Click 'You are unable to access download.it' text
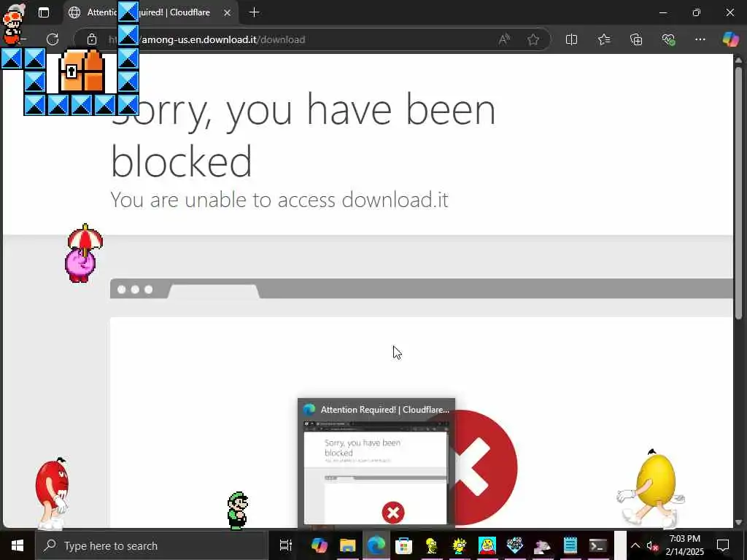This screenshot has width=747, height=560. pyautogui.click(x=279, y=200)
